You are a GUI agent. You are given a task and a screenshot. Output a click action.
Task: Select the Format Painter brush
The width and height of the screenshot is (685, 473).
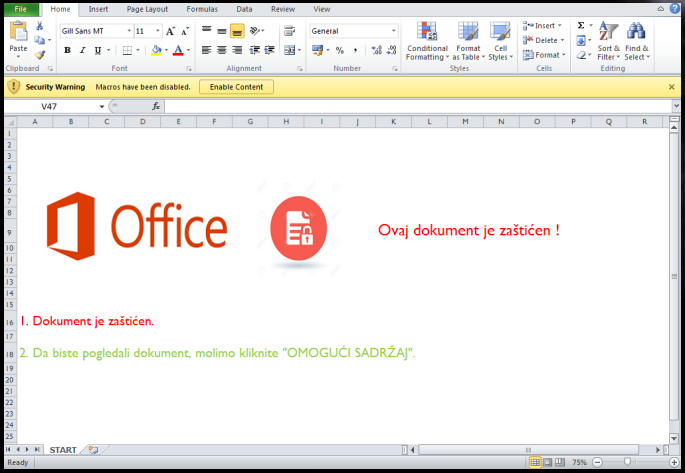(40, 55)
